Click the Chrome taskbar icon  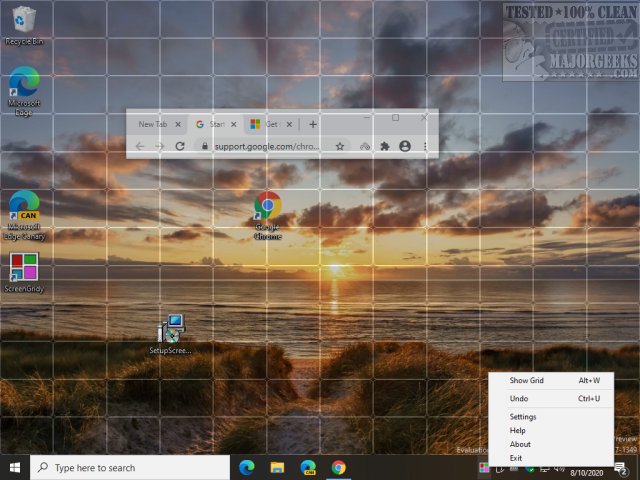click(338, 467)
